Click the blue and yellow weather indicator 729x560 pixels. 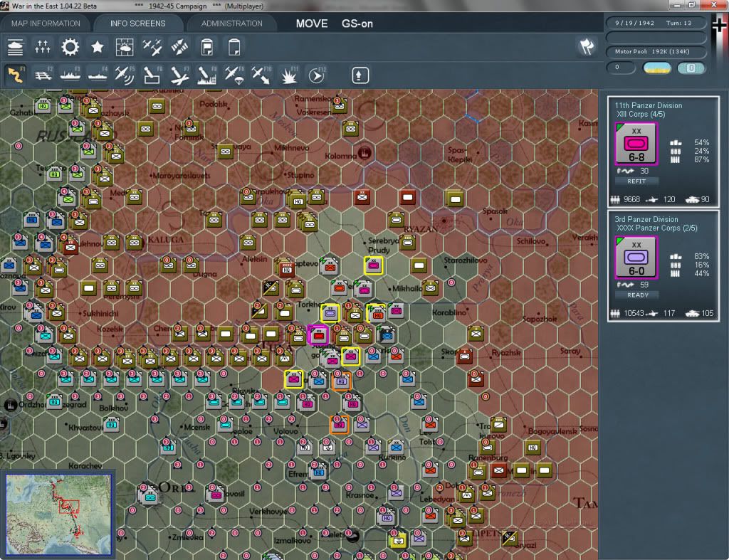(x=657, y=68)
